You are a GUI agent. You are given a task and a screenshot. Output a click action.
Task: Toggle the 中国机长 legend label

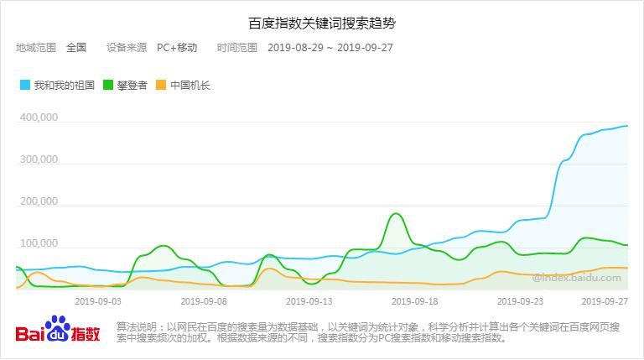pyautogui.click(x=190, y=85)
